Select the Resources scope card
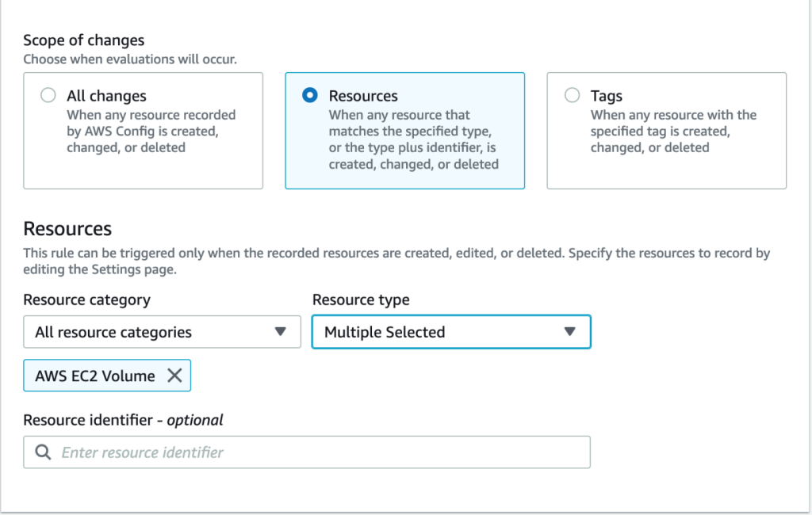The height and width of the screenshot is (515, 812). point(404,131)
